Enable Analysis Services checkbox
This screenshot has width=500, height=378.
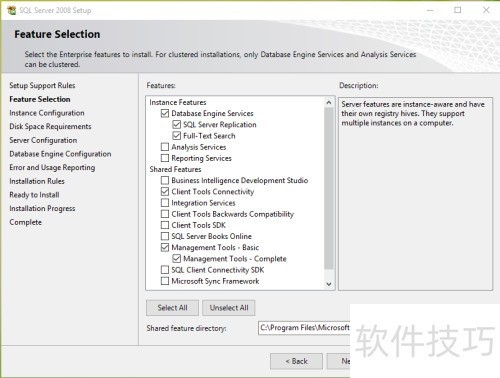point(165,147)
